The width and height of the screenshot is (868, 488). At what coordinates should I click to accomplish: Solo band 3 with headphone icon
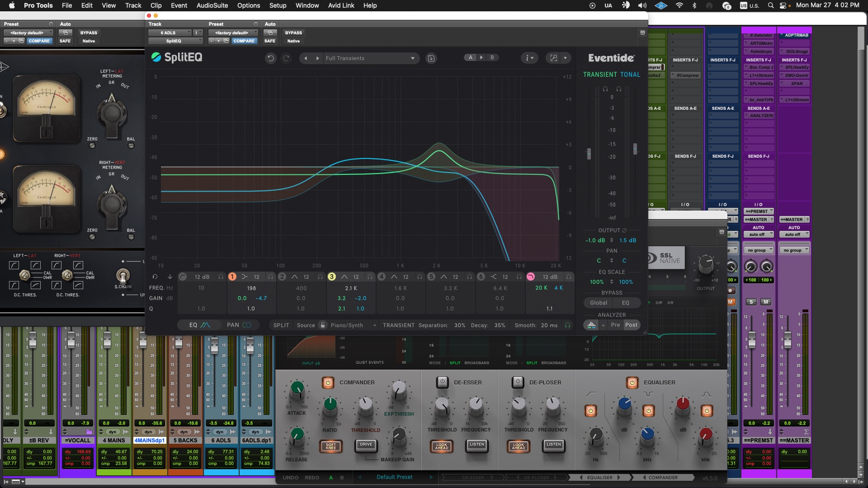[370, 277]
